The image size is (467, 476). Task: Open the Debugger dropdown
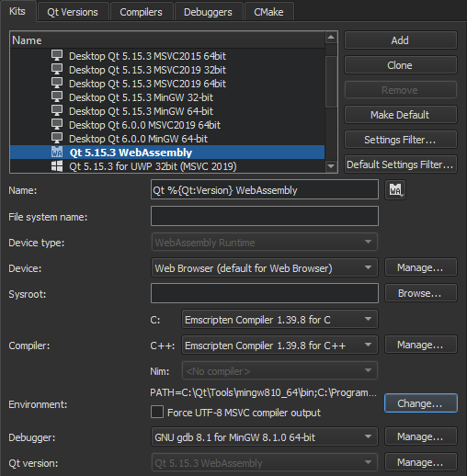[265, 436]
